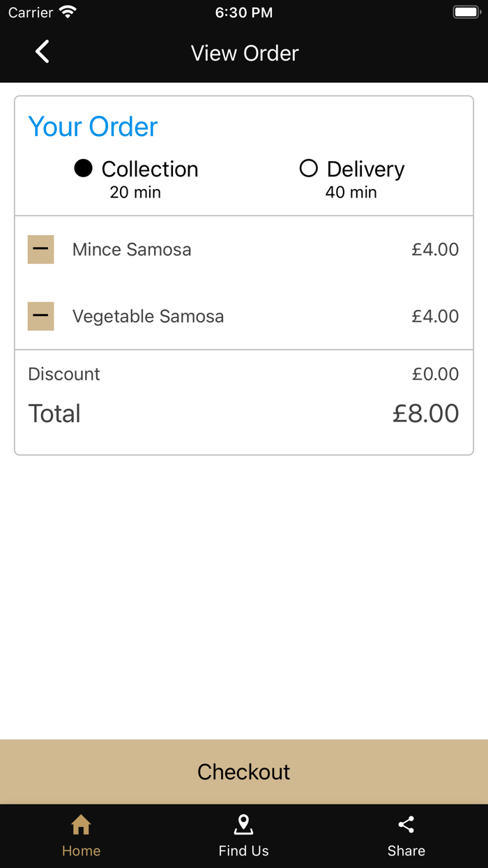Tap the Share icon in the bottom bar
This screenshot has width=488, height=868.
406,825
